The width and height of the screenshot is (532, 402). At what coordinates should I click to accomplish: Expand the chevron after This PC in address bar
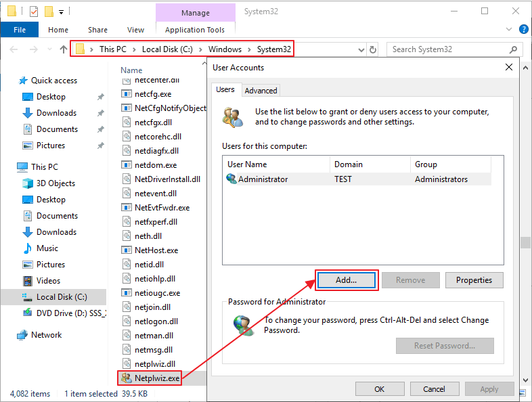(x=135, y=49)
